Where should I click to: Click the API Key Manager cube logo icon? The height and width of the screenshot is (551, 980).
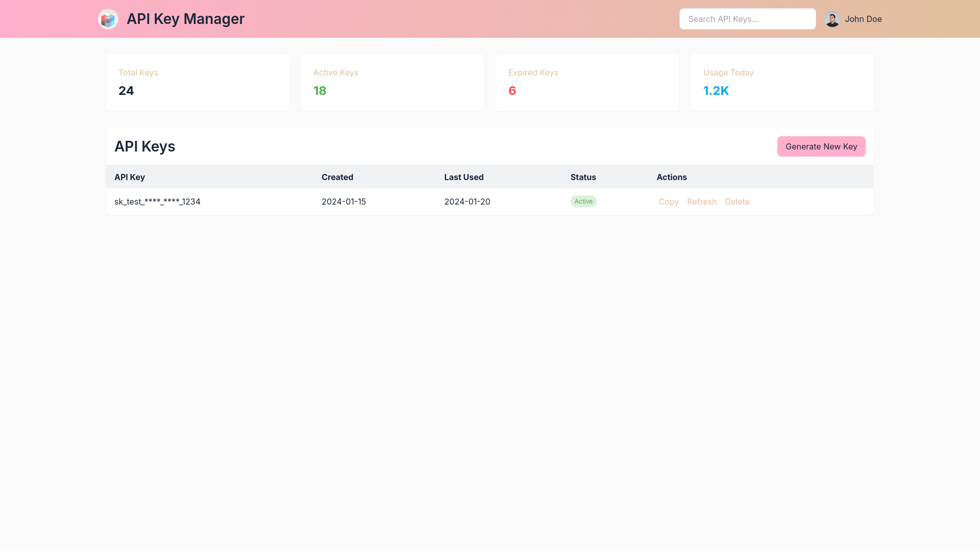(108, 19)
